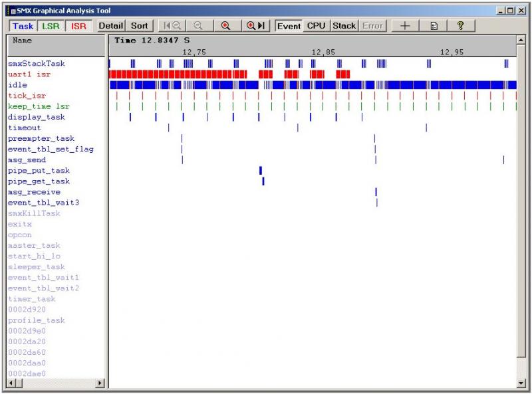This screenshot has height=394, width=532.
Task: Select msg_receive in the name list
Action: 34,192
